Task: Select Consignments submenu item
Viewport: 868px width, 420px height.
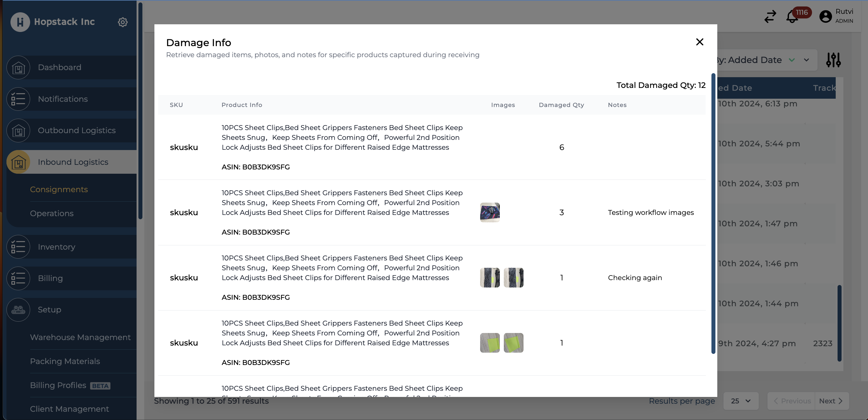Action: point(59,189)
